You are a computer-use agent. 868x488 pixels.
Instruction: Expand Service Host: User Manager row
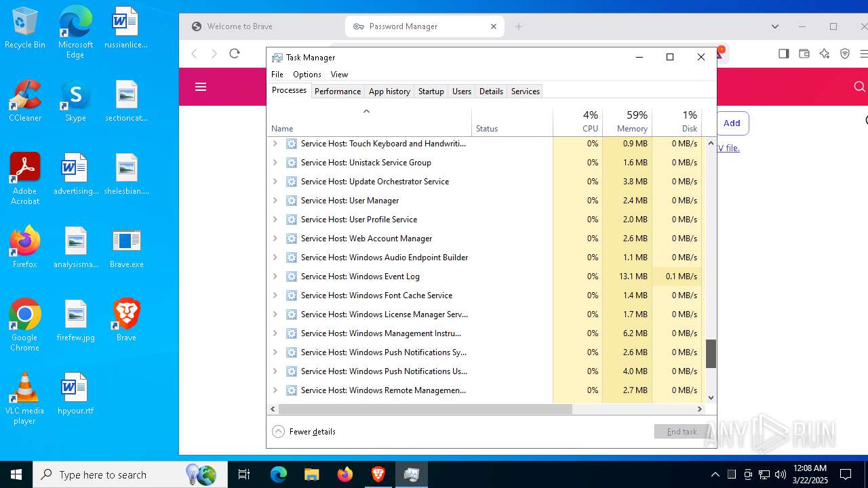click(275, 201)
